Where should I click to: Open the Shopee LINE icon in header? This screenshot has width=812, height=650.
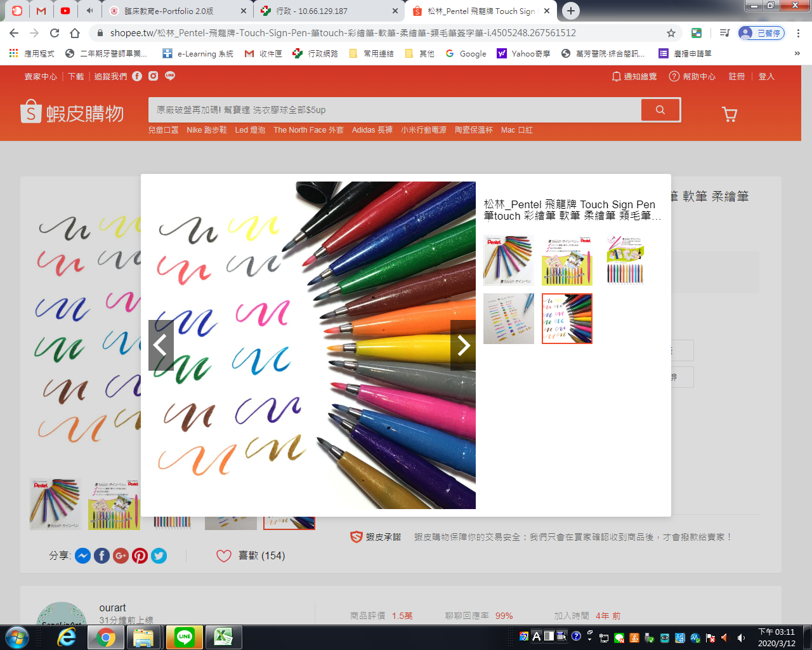(x=170, y=76)
